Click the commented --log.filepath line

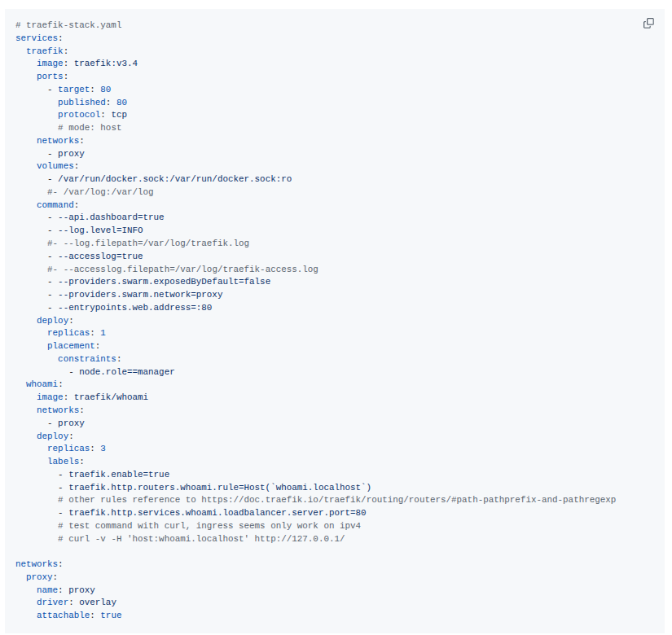[148, 243]
